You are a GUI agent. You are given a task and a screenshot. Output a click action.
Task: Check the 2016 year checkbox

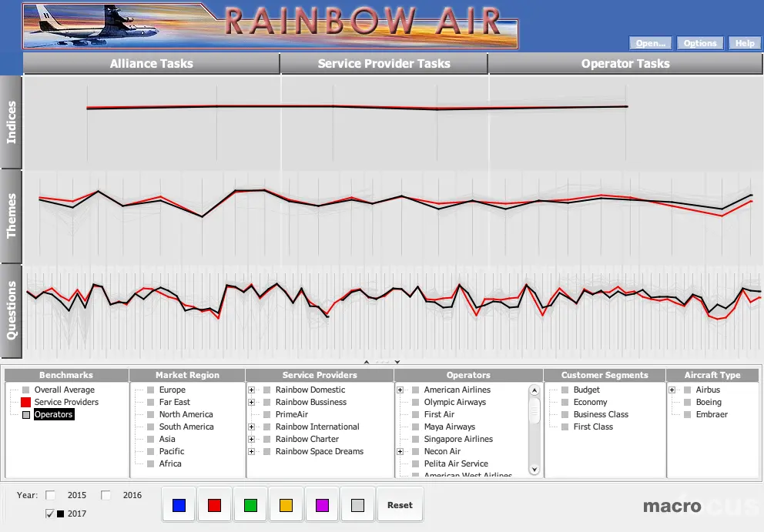point(107,495)
